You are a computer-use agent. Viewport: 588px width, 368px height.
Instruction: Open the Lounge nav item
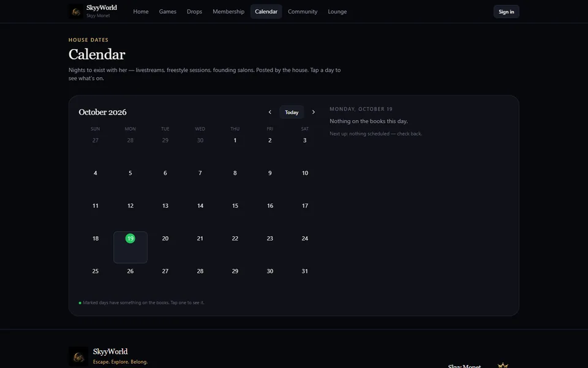click(337, 12)
